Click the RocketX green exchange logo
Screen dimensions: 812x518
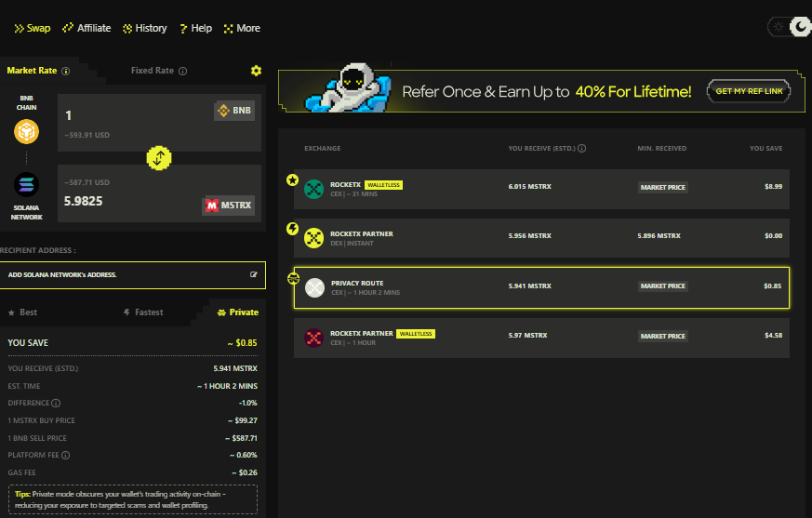pyautogui.click(x=313, y=189)
